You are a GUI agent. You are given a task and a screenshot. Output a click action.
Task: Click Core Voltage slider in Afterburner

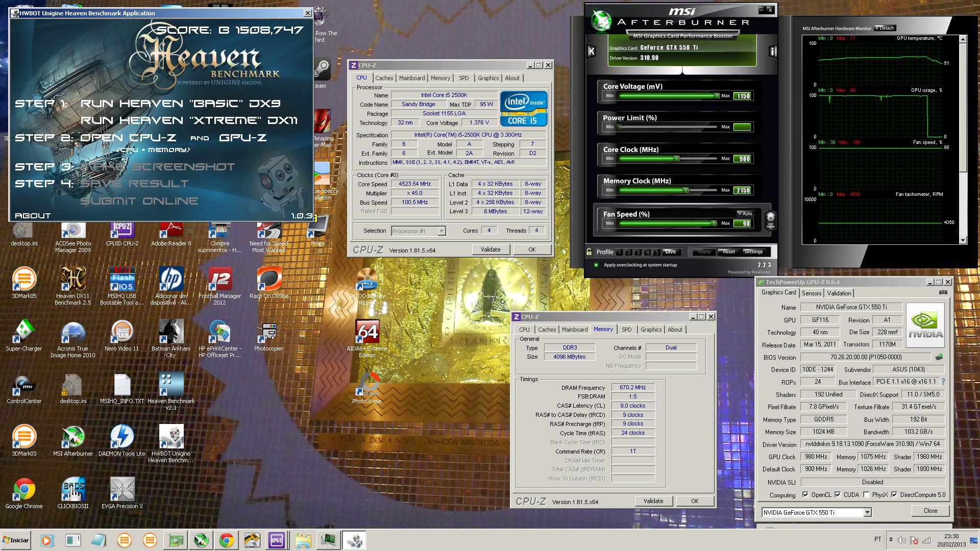point(669,95)
